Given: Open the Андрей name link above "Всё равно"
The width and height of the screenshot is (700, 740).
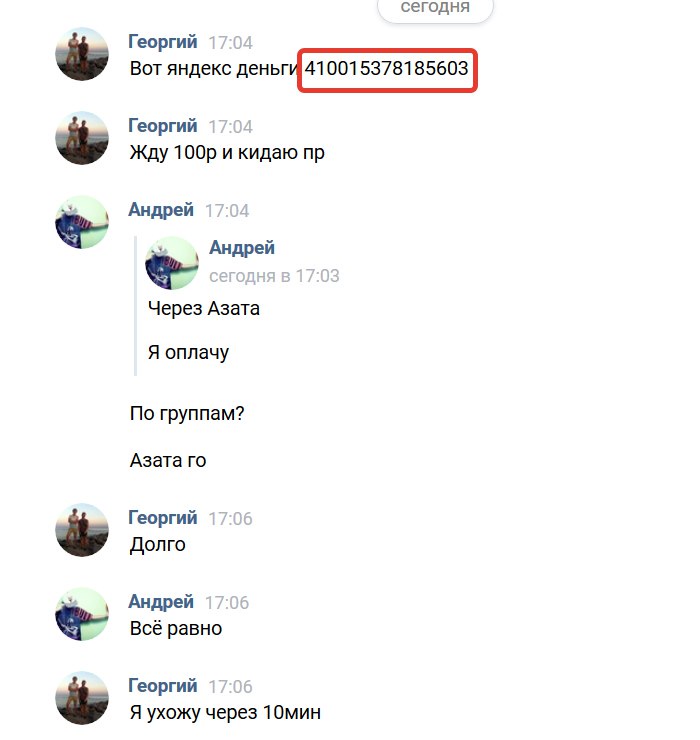Looking at the screenshot, I should [x=161, y=602].
